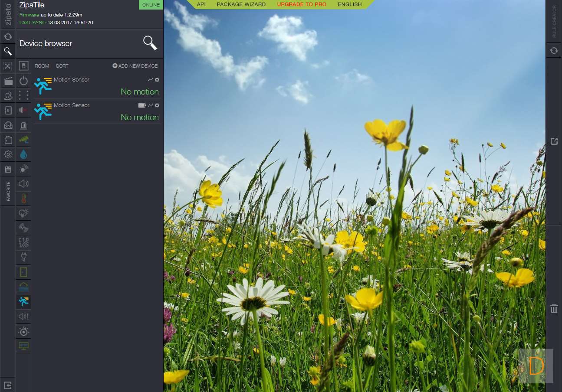Screen dimensions: 562x392
Task: Click the logout icon at bottom left
Action: [8, 385]
